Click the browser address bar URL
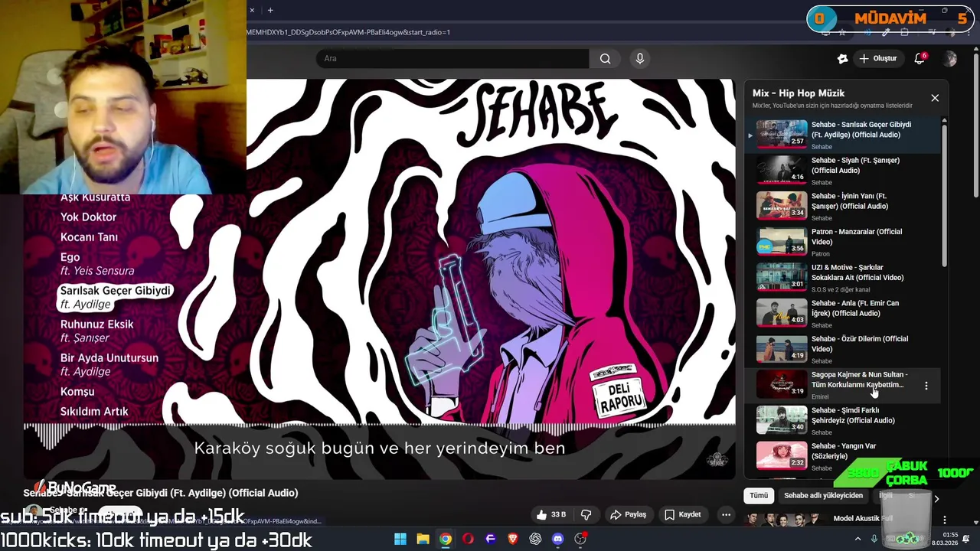This screenshot has width=980, height=551. pos(348,32)
